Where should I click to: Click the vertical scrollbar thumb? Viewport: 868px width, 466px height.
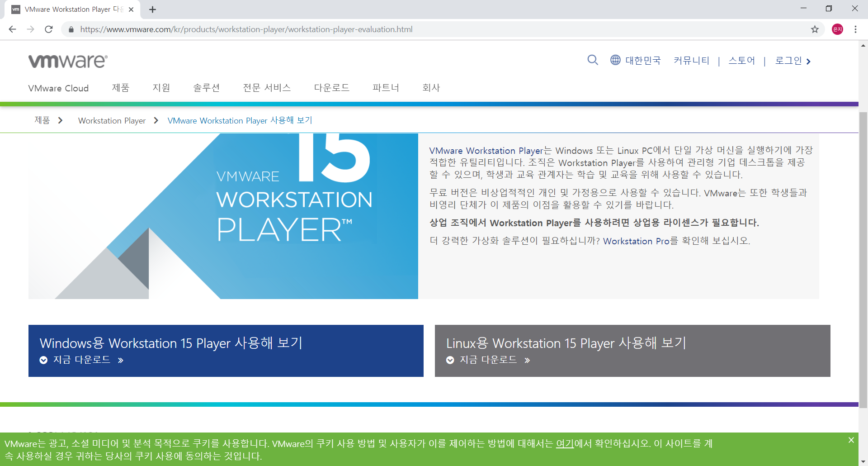(863, 260)
